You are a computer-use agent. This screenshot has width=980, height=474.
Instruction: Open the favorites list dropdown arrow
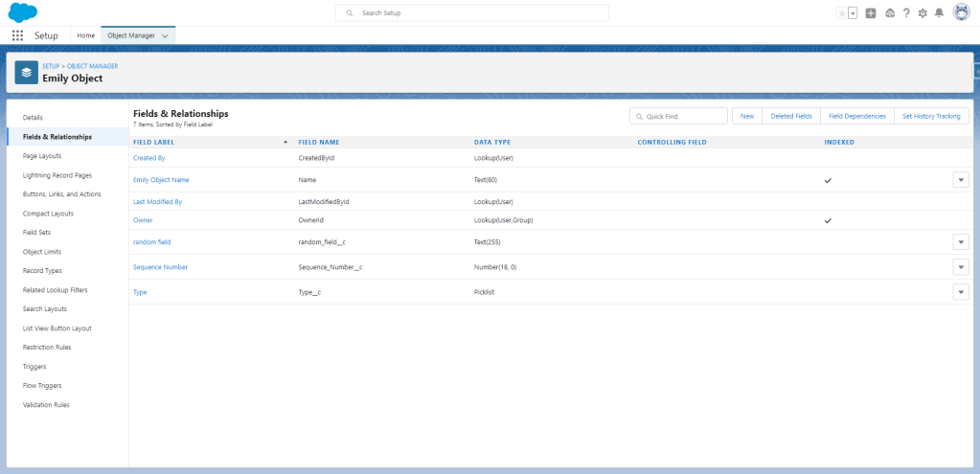coord(853,13)
